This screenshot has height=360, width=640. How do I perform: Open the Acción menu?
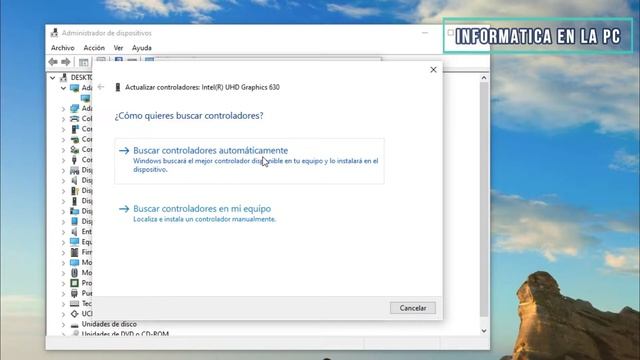click(x=94, y=48)
